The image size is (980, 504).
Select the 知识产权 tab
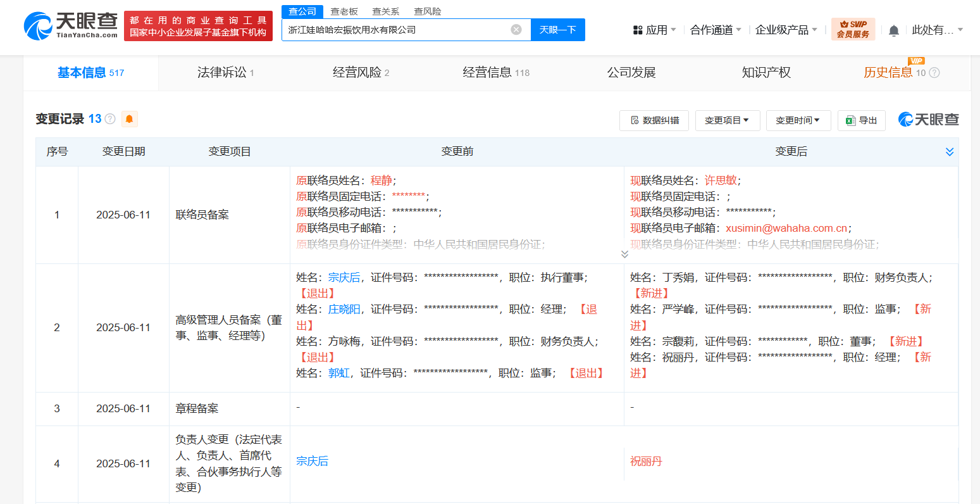point(766,73)
